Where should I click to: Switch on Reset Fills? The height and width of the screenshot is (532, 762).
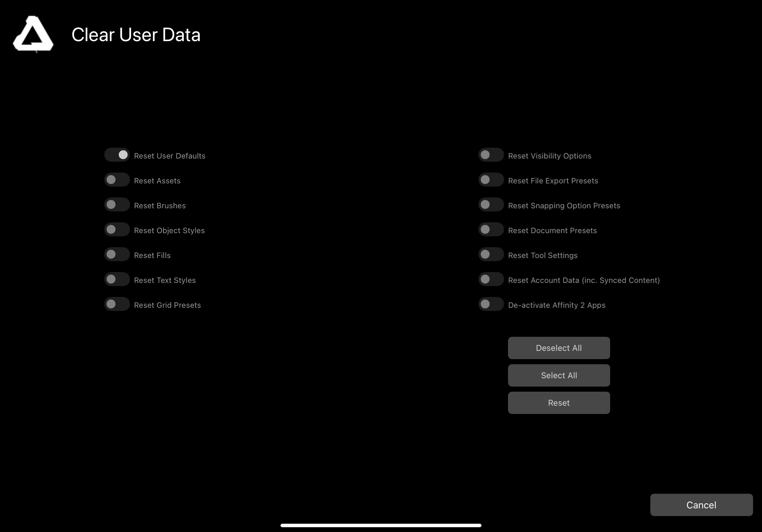(x=117, y=255)
